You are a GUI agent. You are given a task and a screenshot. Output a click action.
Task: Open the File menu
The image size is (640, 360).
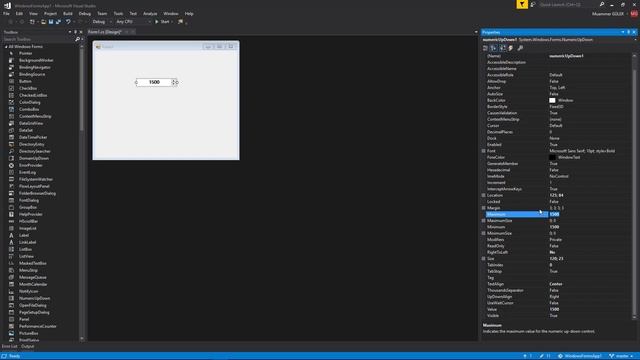coord(6,13)
